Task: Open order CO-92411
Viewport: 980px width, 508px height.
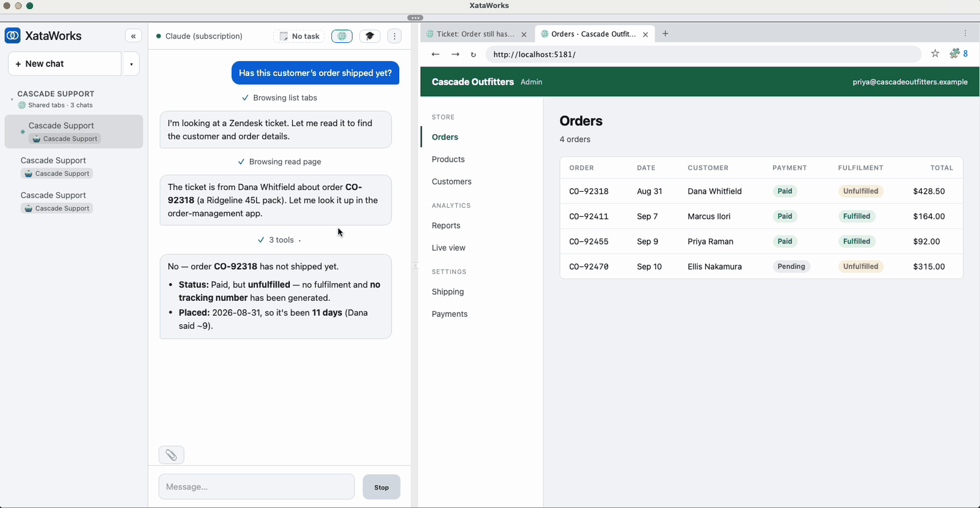Action: pyautogui.click(x=589, y=216)
